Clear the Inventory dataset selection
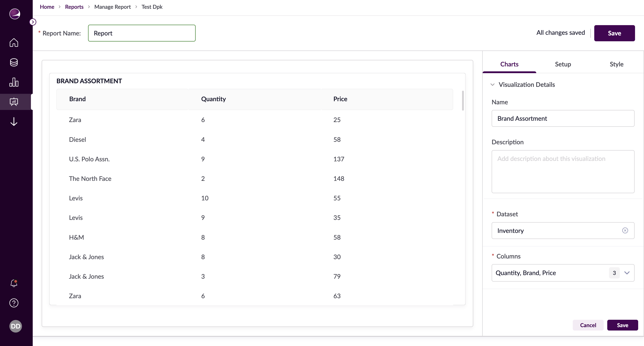 click(x=625, y=230)
